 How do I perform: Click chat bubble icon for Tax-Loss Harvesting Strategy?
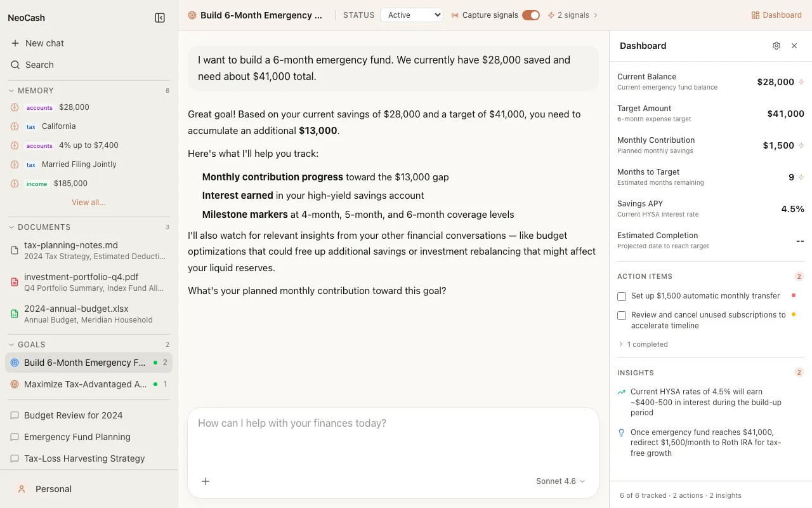[x=15, y=458]
